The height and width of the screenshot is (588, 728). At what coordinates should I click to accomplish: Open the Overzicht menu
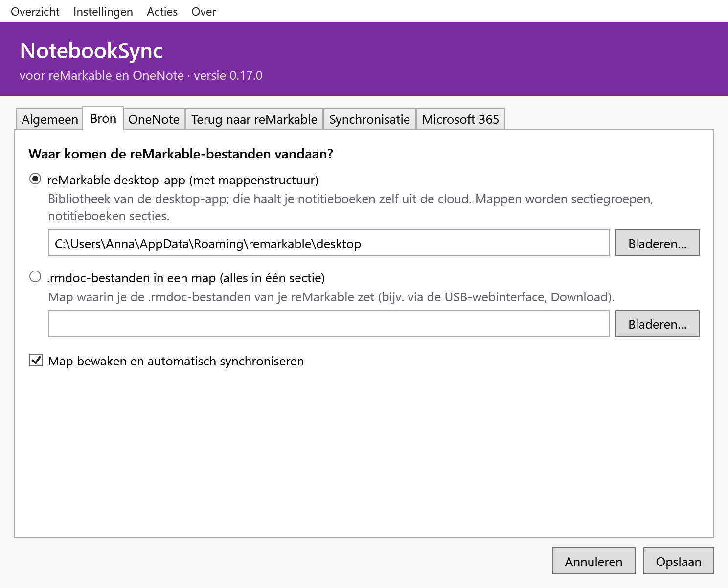pos(35,11)
